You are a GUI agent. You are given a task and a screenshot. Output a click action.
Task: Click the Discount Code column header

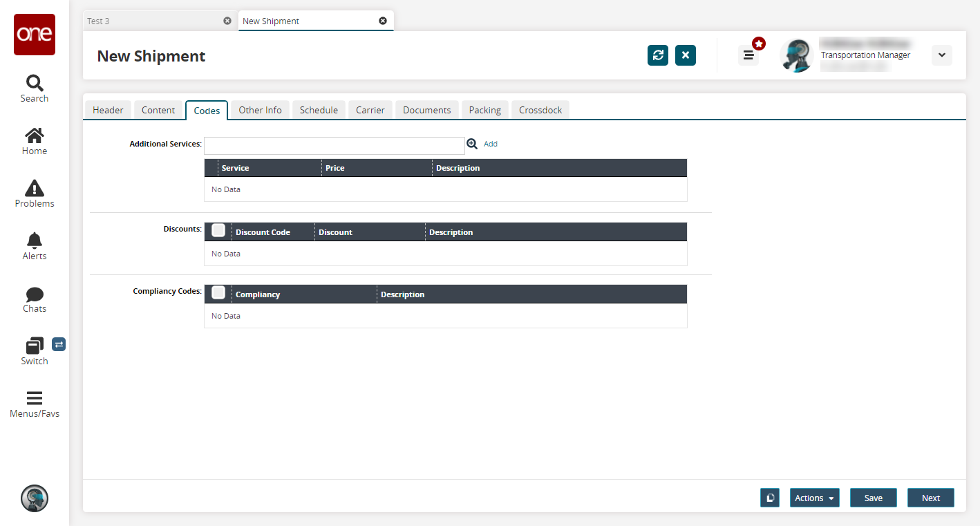click(273, 232)
